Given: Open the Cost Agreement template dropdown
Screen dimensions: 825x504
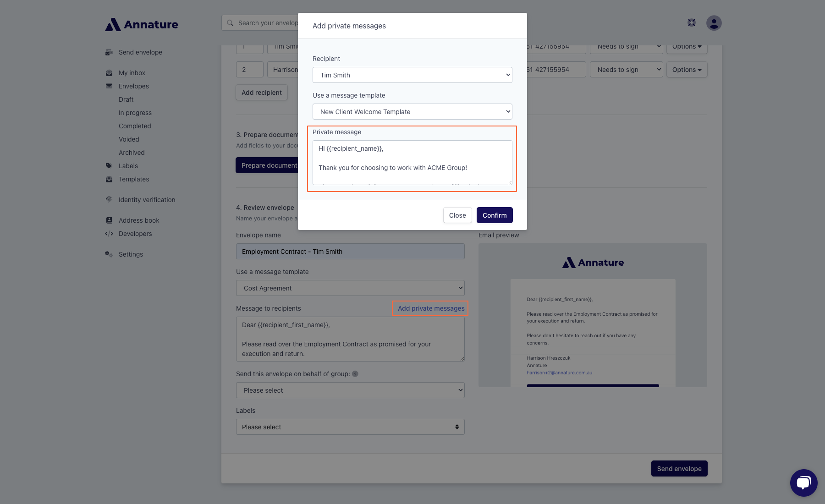Looking at the screenshot, I should [x=350, y=288].
